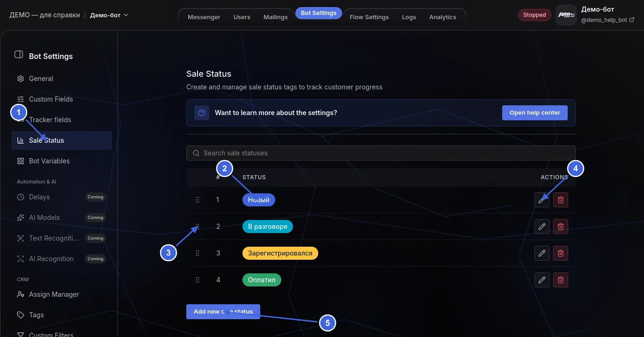The width and height of the screenshot is (644, 337).
Task: Delete the Новый status
Action: pos(561,200)
